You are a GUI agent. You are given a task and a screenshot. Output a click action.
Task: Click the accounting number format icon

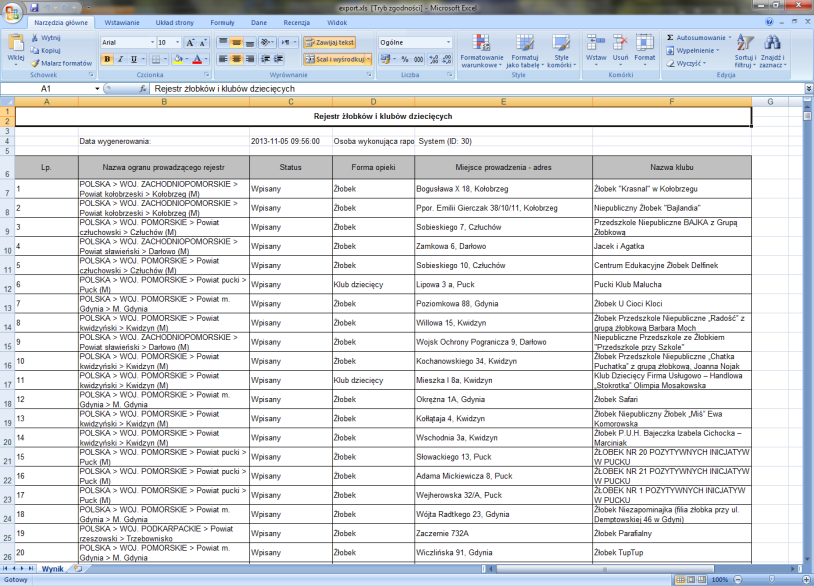pyautogui.click(x=385, y=59)
